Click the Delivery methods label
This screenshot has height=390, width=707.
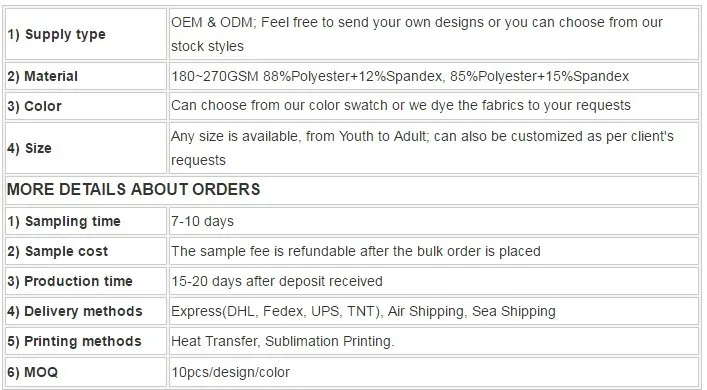[x=75, y=312]
